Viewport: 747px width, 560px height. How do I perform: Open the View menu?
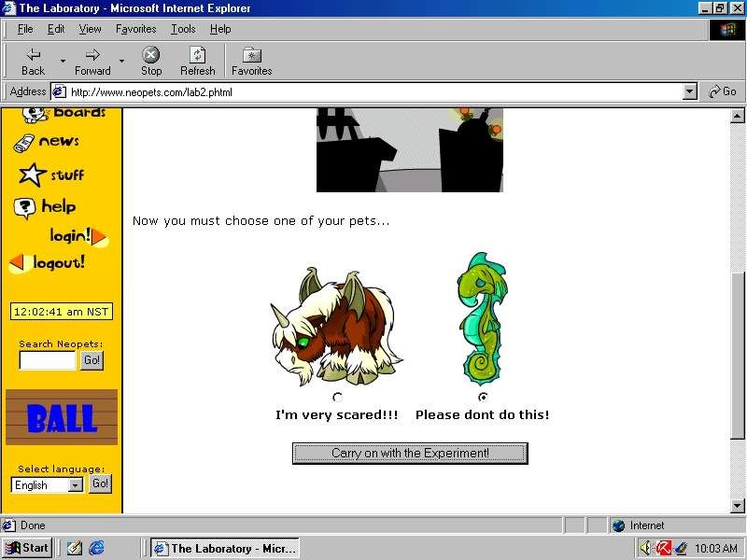point(90,29)
